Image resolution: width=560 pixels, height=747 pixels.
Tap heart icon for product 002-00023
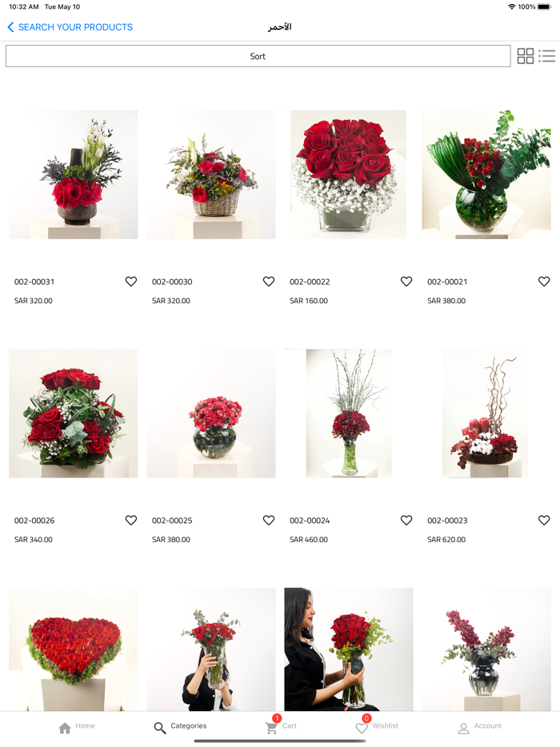pos(544,520)
